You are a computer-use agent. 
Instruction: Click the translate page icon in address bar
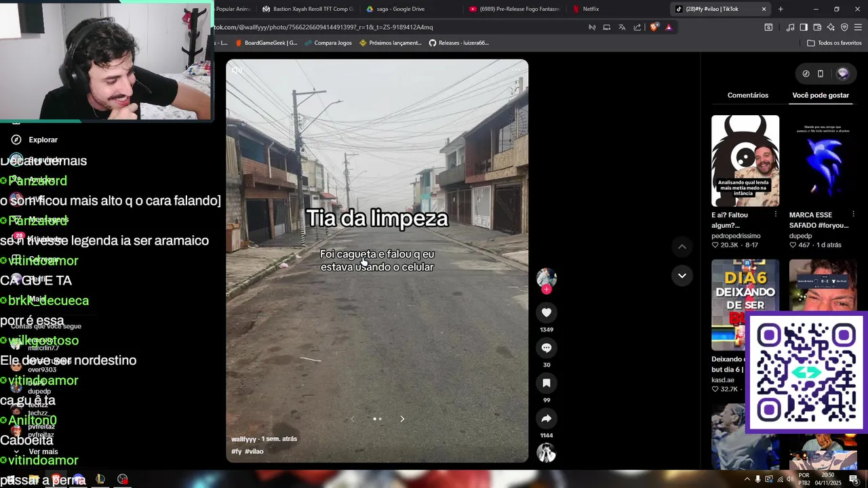(622, 27)
